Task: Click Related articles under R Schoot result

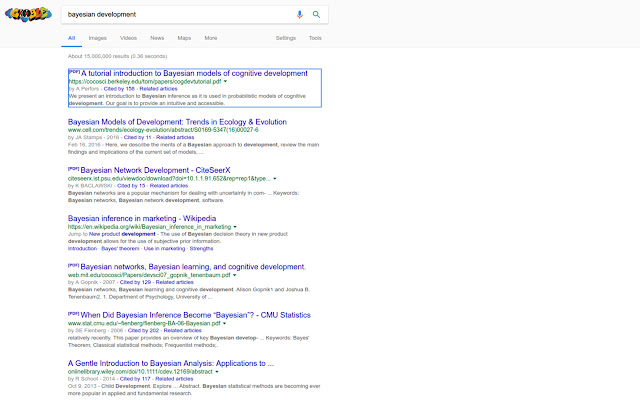Action: (174, 379)
